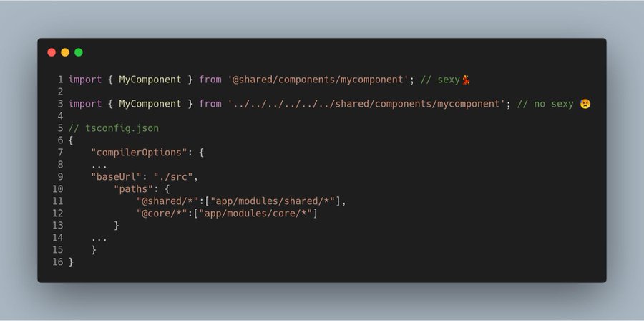Viewport: 644px width, 321px height.
Task: Click the sad face emoji on line 3
Action: 585,104
